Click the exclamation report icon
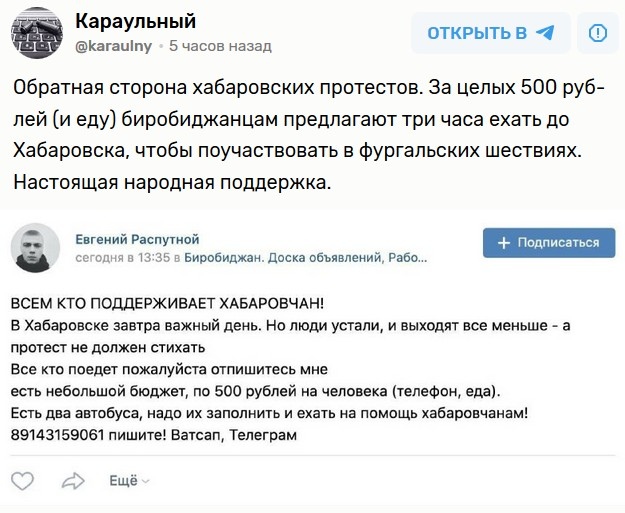 tap(597, 33)
